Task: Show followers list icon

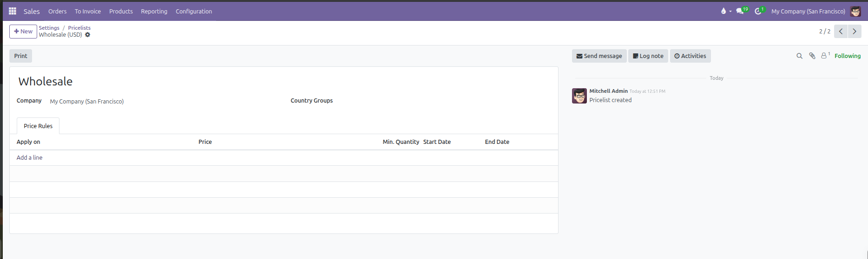Action: (x=825, y=56)
